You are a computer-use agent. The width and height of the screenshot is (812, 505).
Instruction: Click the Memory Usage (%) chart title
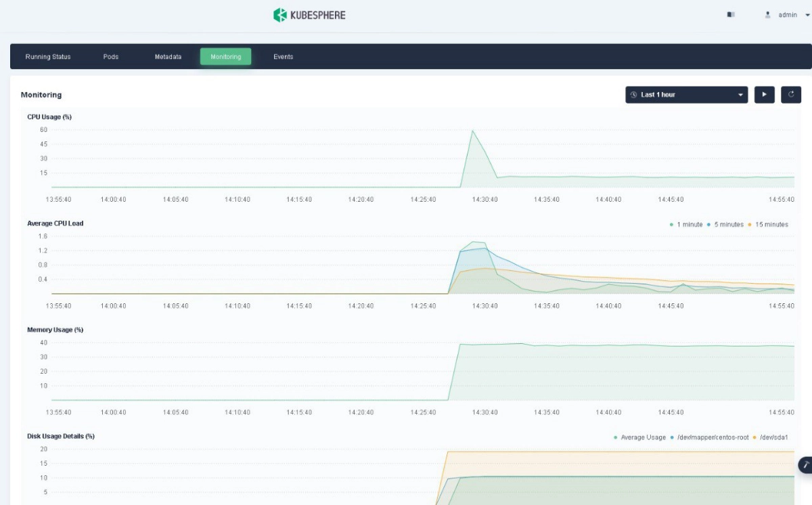[x=55, y=330]
